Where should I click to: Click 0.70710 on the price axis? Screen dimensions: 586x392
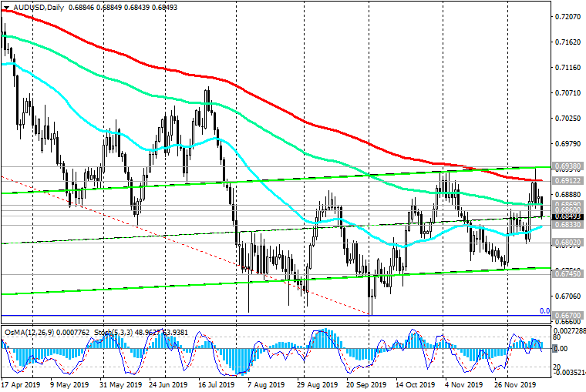(x=567, y=93)
